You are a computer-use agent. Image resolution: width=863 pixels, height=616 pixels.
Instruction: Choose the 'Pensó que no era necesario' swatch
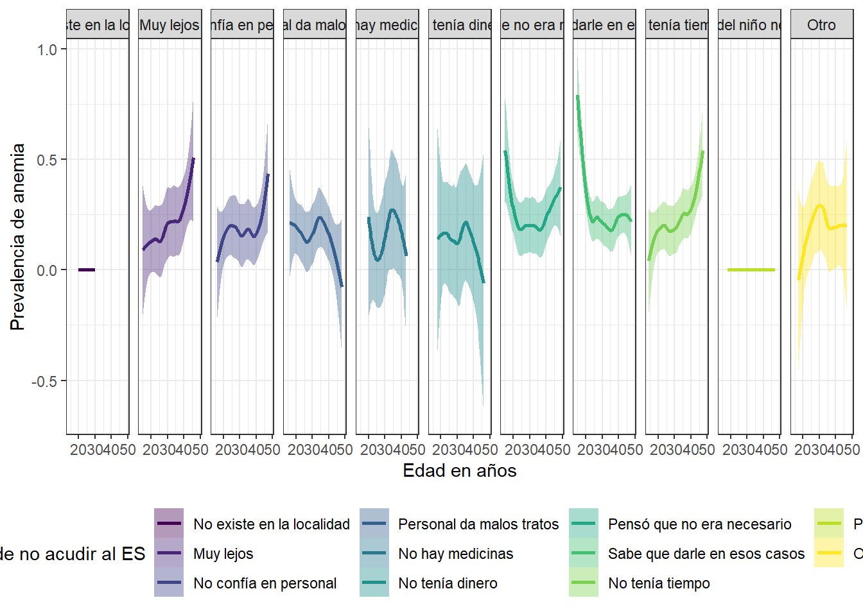pos(584,524)
